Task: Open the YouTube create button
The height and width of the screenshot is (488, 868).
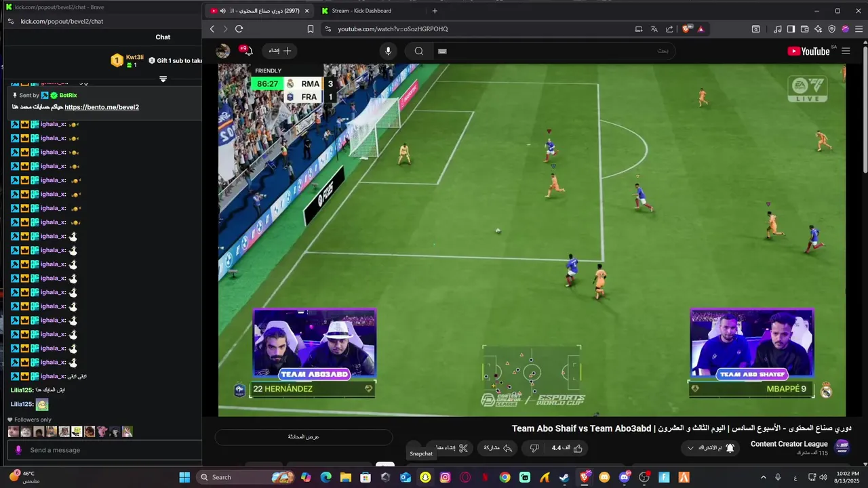Action: (279, 51)
